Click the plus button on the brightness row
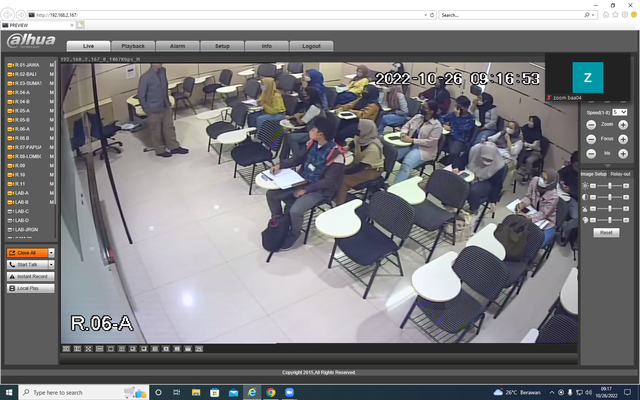The height and width of the screenshot is (400, 640). [x=626, y=186]
